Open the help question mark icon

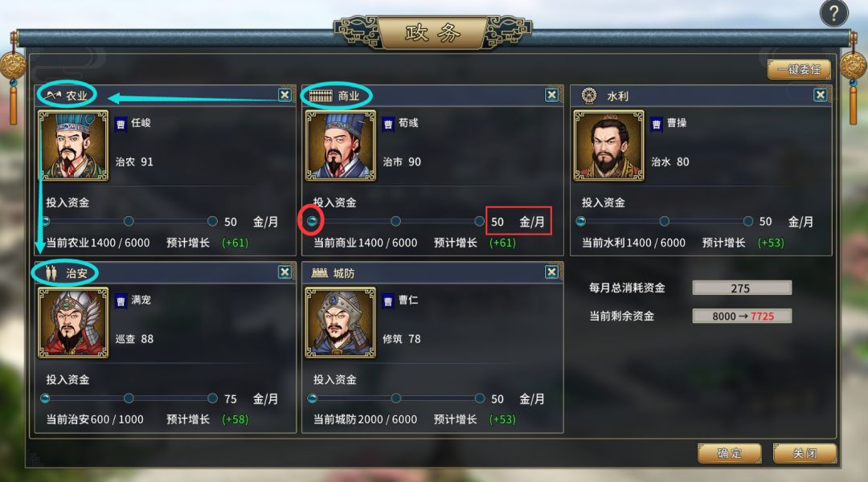point(833,14)
